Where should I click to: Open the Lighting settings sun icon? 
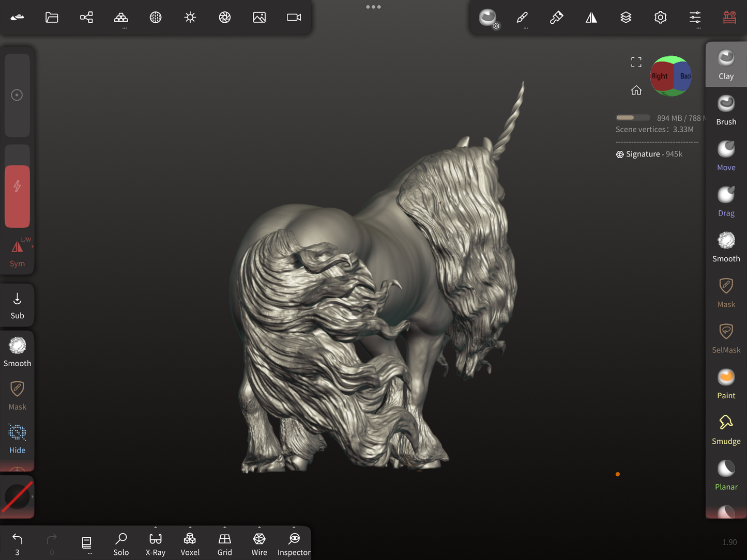tap(190, 18)
